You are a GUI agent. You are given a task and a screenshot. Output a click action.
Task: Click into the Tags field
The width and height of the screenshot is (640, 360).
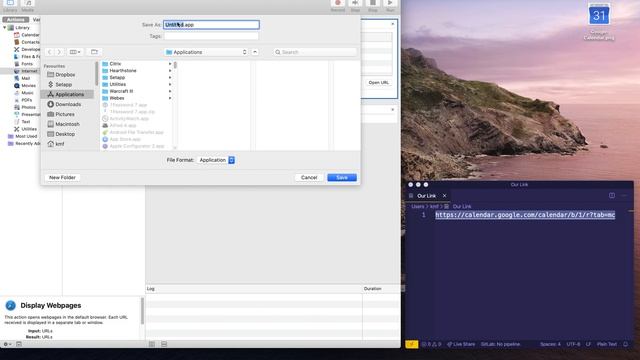point(211,36)
